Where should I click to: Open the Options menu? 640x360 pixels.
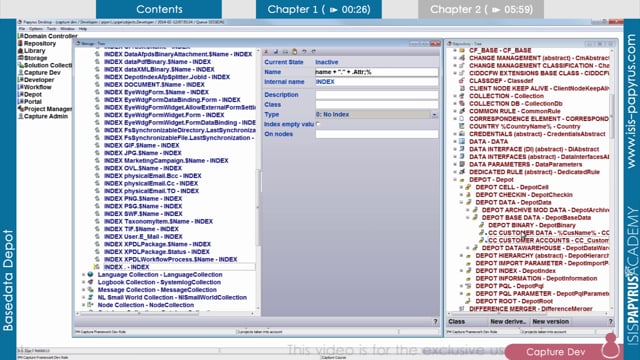coord(36,29)
